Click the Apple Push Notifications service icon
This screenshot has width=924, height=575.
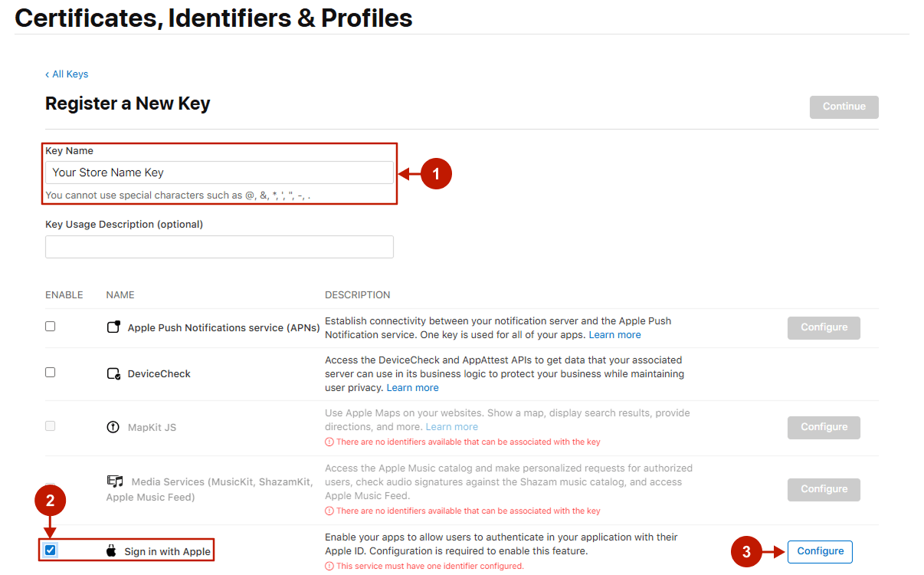(113, 327)
